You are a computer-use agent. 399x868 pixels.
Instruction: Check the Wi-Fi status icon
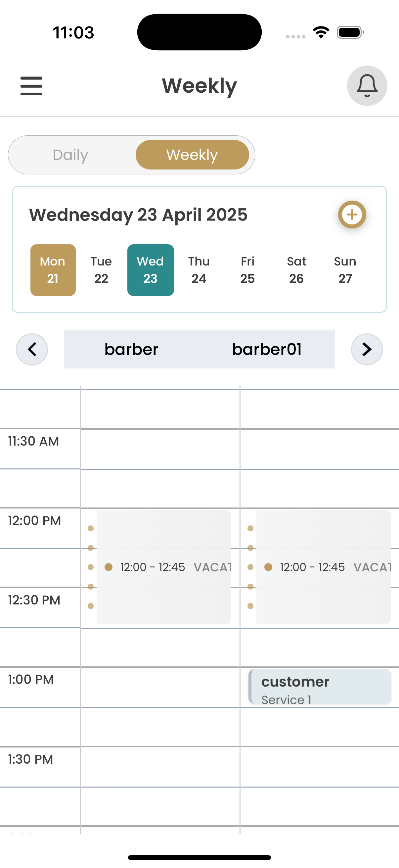(321, 32)
